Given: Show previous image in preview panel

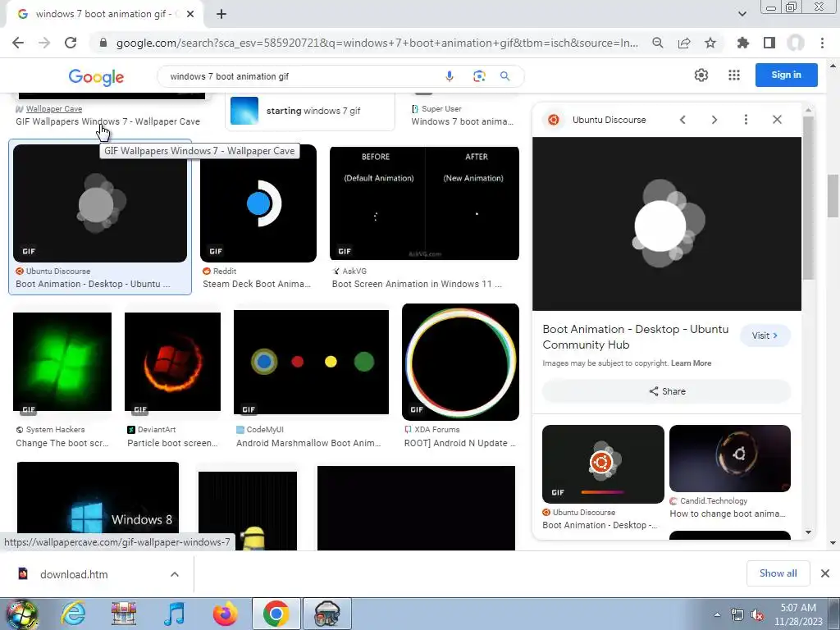Looking at the screenshot, I should (682, 120).
